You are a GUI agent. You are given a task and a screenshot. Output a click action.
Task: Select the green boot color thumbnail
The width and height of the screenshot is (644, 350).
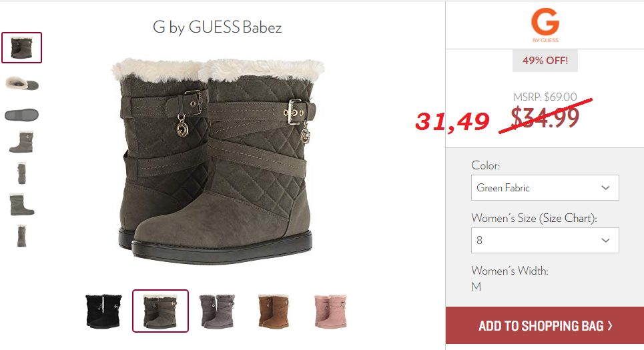[x=160, y=311]
